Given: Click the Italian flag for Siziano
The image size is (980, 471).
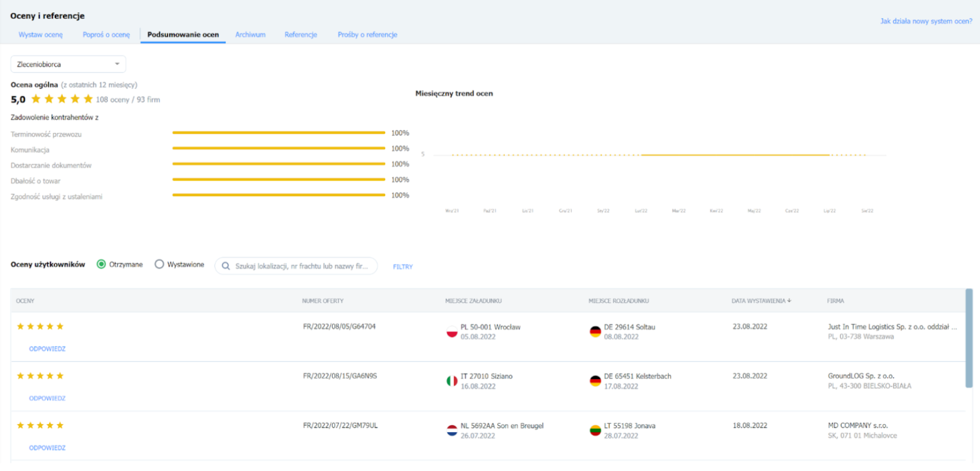Looking at the screenshot, I should 452,381.
